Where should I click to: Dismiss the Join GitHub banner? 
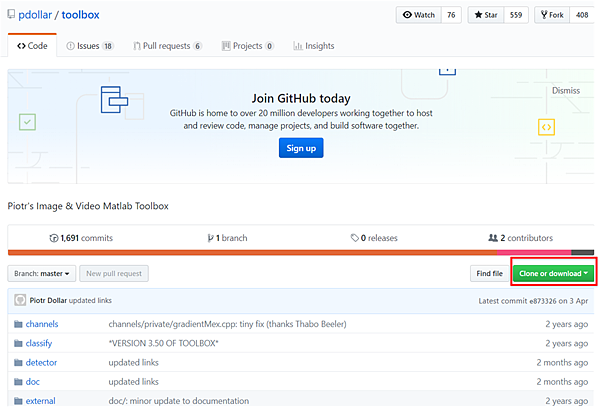pyautogui.click(x=565, y=91)
